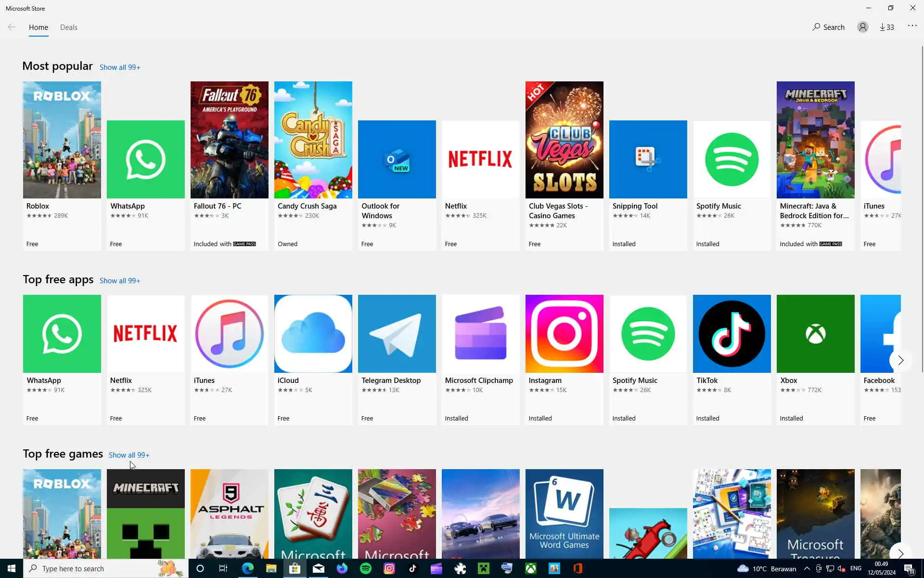The width and height of the screenshot is (924, 578).
Task: Switch to the Deals tab
Action: pos(68,27)
